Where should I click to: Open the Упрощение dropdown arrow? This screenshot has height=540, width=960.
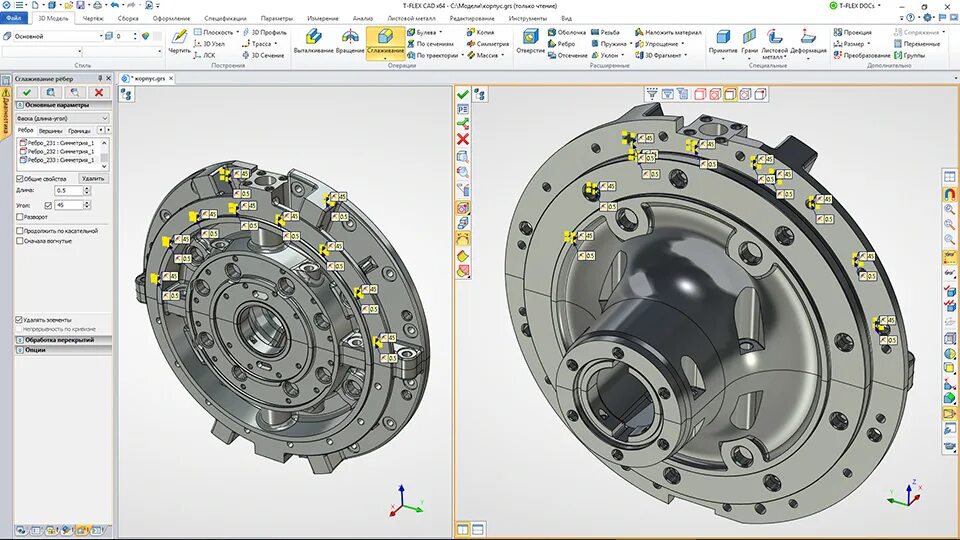click(x=683, y=43)
